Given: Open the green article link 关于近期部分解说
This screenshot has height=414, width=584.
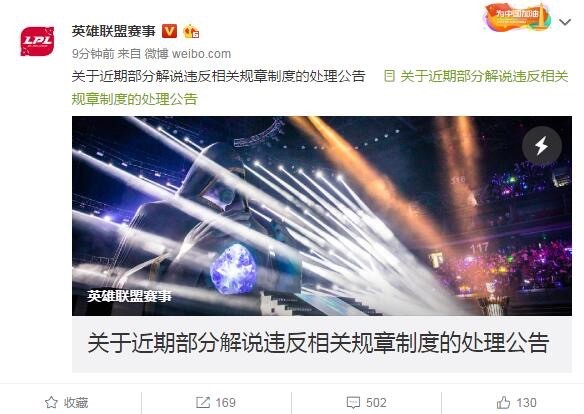Looking at the screenshot, I should click(x=320, y=88).
